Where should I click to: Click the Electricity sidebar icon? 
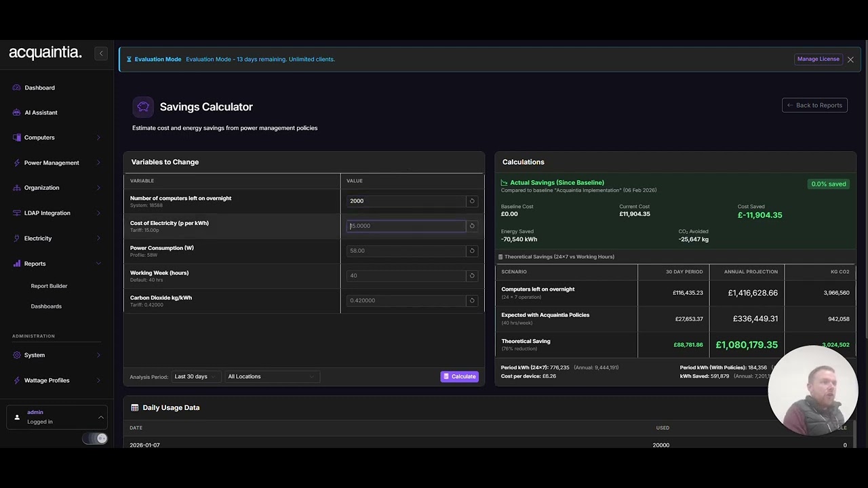(17, 239)
